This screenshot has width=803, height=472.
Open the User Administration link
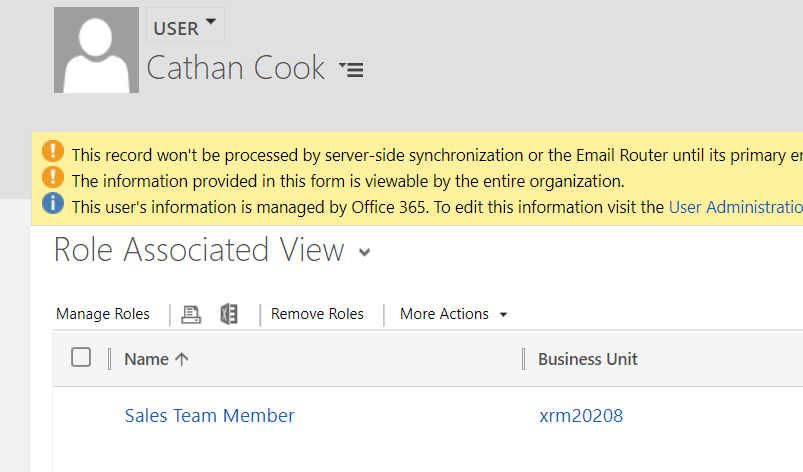pyautogui.click(x=735, y=207)
